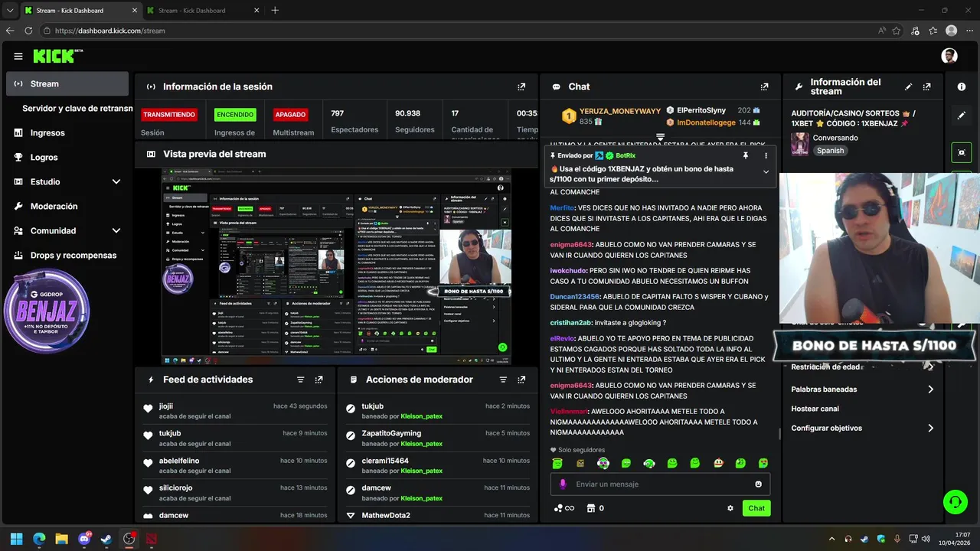This screenshot has height=551, width=980.
Task: Click the browser address bar URL
Action: tap(109, 31)
